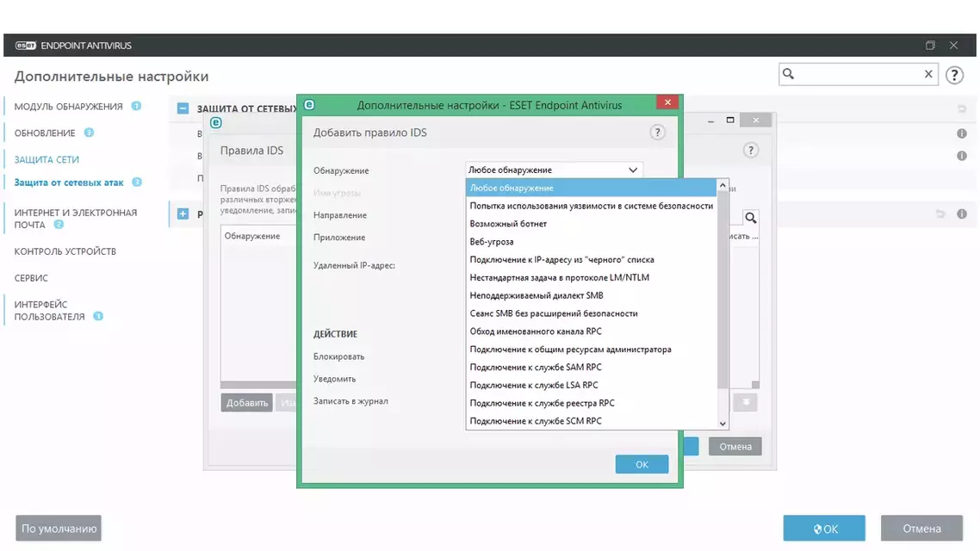
Task: Click main 'Отмена' button
Action: point(922,529)
